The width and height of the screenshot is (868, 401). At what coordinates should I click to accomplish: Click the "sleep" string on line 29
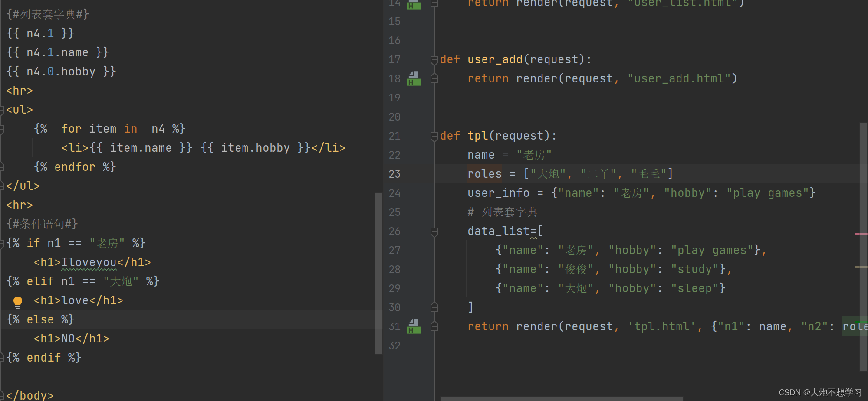click(x=695, y=289)
